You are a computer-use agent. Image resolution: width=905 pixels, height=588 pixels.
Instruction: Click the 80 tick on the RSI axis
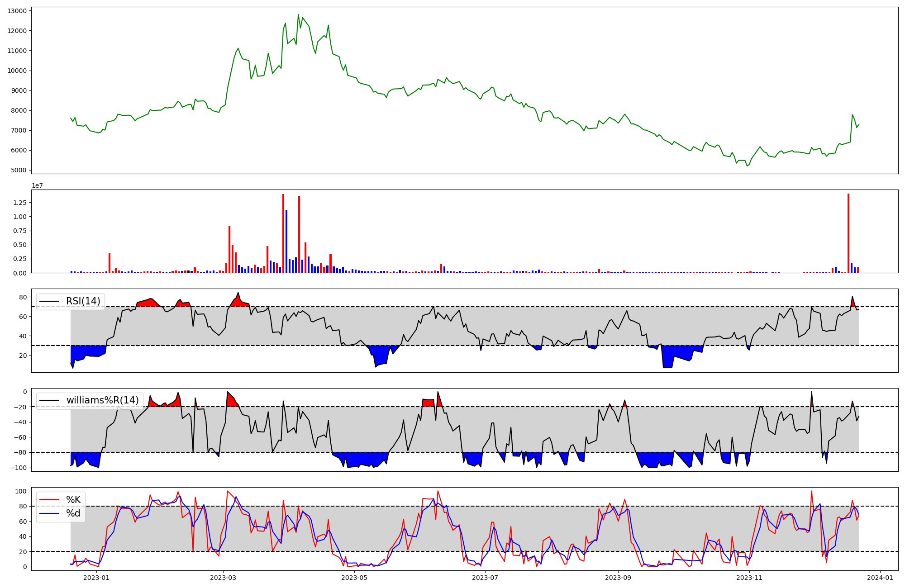coord(23,297)
